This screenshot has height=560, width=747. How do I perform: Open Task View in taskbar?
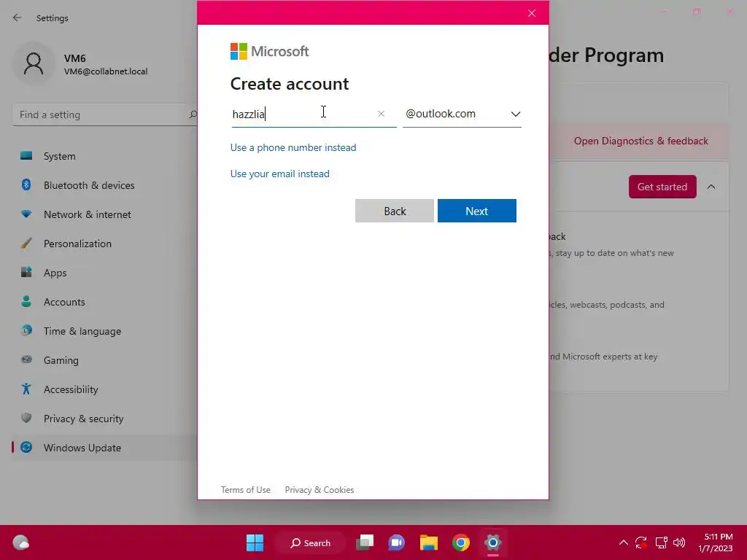click(365, 542)
